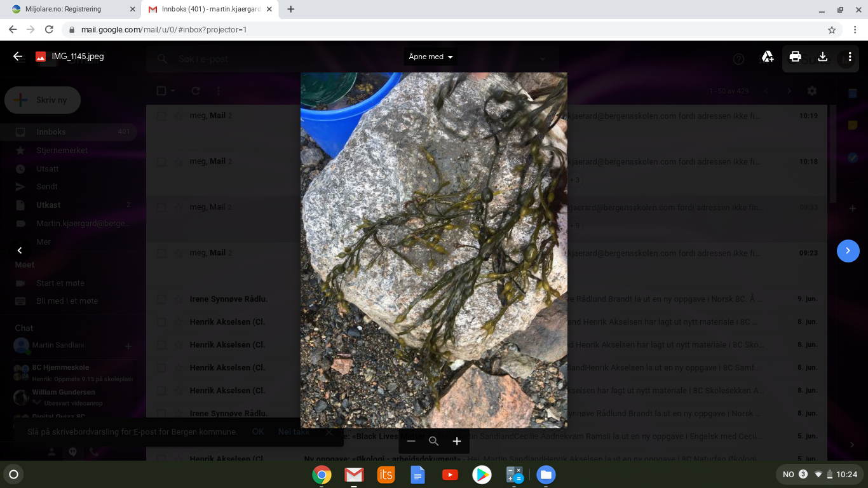Open Files app from shelf
Viewport: 868px width, 488px height.
546,475
